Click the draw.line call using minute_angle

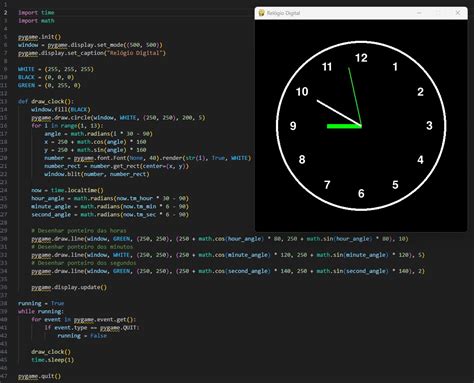tap(228, 255)
